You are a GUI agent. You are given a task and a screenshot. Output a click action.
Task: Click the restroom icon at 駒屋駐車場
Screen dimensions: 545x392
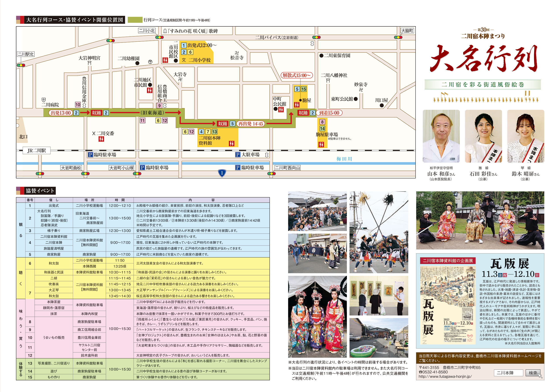coord(321,144)
